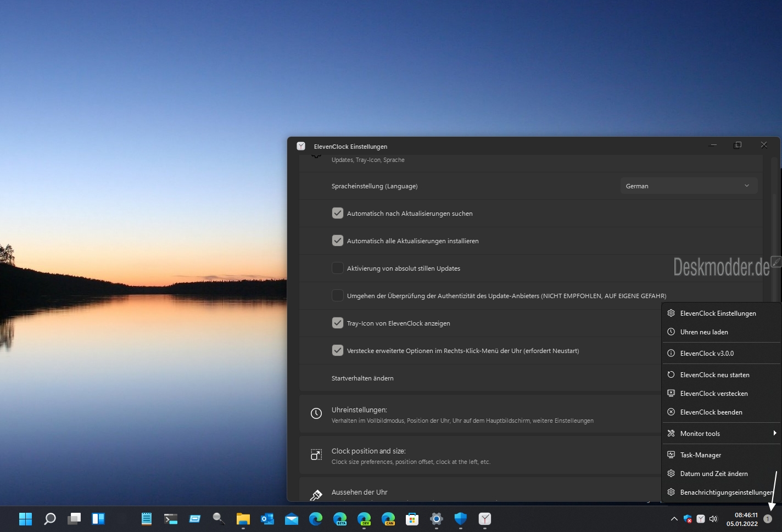Open Windows Settings gear on the taskbar
The image size is (782, 532).
[x=437, y=519]
